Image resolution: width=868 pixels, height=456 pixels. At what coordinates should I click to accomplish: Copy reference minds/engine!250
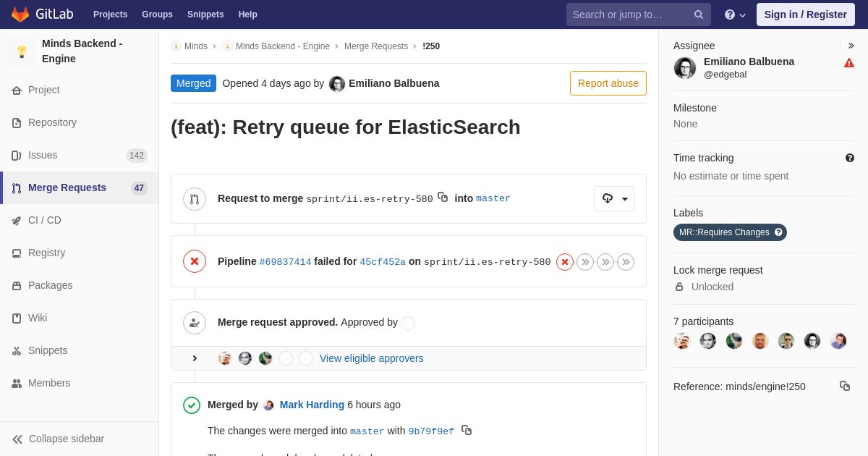click(845, 386)
